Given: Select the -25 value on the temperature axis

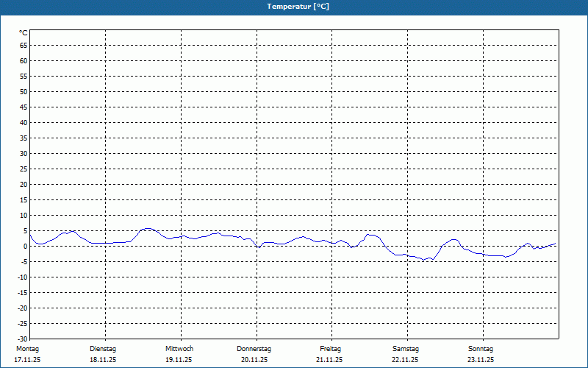Looking at the screenshot, I should [23, 324].
